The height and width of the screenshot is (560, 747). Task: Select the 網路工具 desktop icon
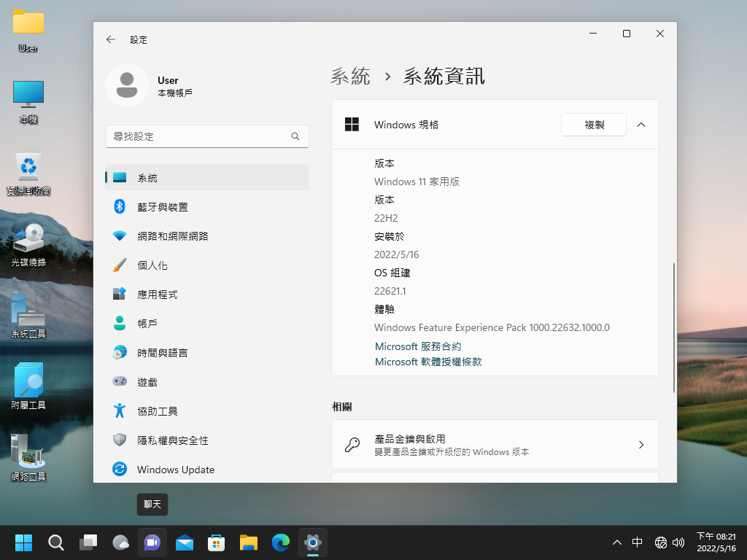click(28, 458)
